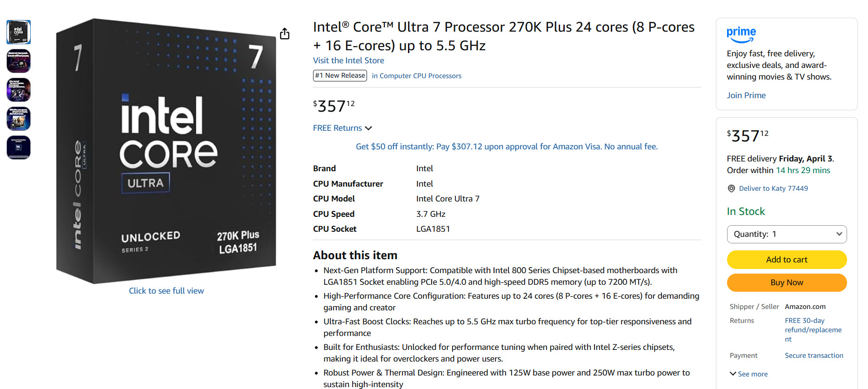
Task: Click the Join Prime link
Action: [x=746, y=95]
